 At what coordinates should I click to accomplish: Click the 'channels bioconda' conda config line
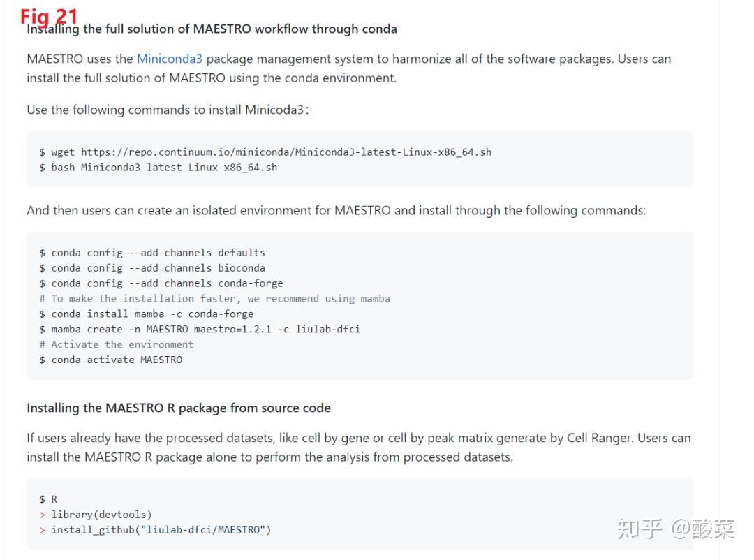(x=152, y=268)
